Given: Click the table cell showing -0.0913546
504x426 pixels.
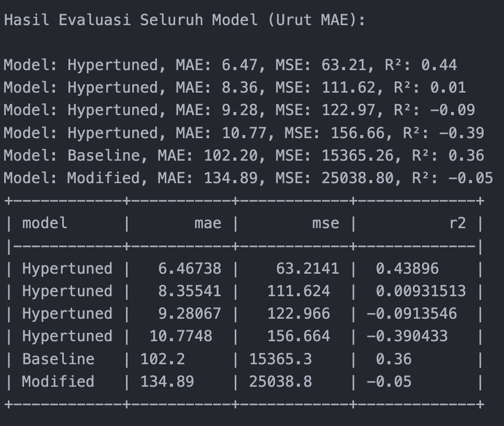Looking at the screenshot, I should [x=411, y=314].
